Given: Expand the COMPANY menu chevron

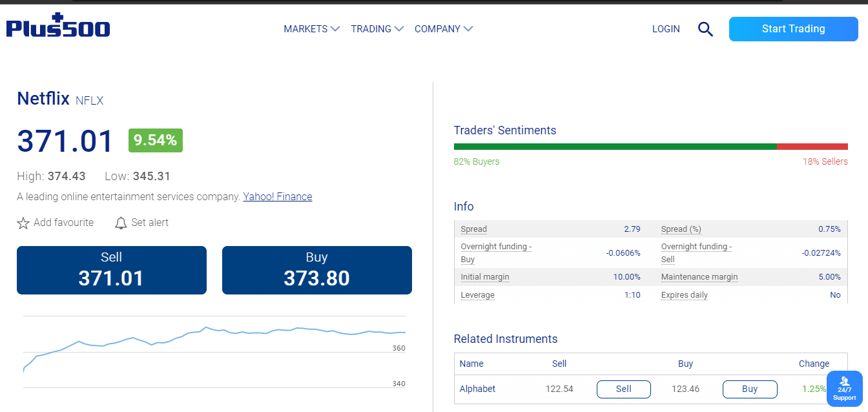Looking at the screenshot, I should pos(468,29).
